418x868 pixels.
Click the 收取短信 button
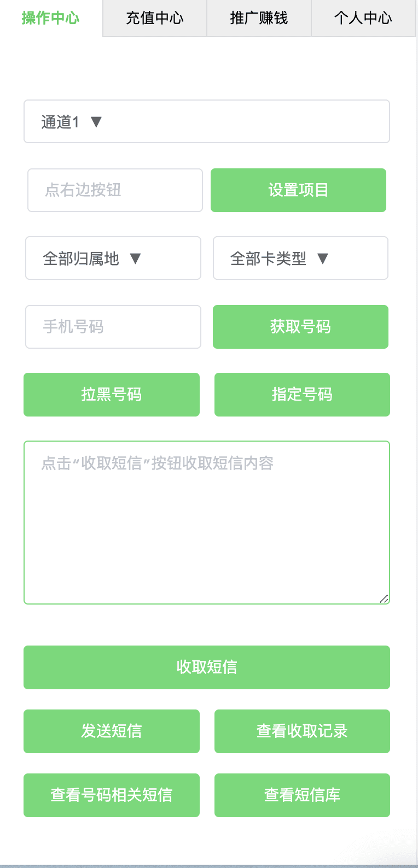click(207, 667)
